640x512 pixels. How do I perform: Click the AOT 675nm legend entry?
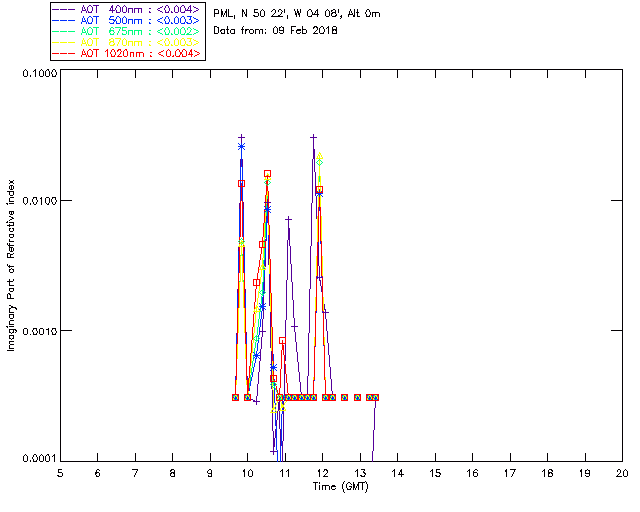[x=127, y=31]
